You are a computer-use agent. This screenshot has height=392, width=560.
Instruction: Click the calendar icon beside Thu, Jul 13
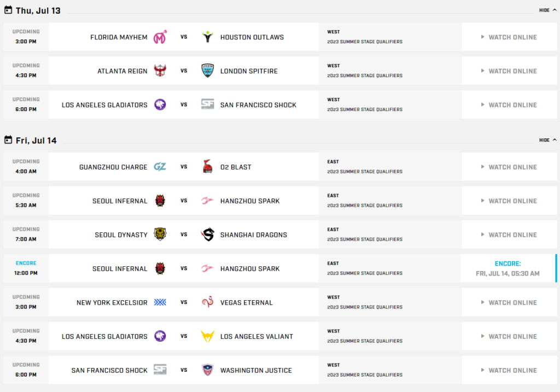[8, 10]
